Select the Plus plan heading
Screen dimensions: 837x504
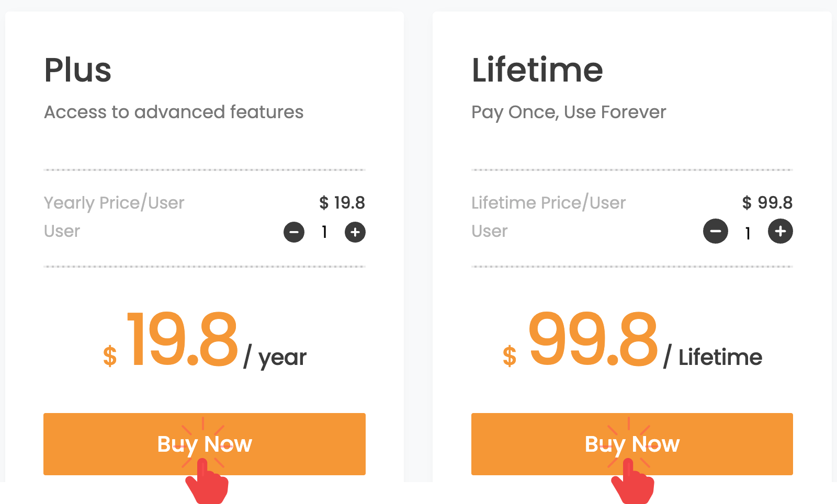point(77,70)
